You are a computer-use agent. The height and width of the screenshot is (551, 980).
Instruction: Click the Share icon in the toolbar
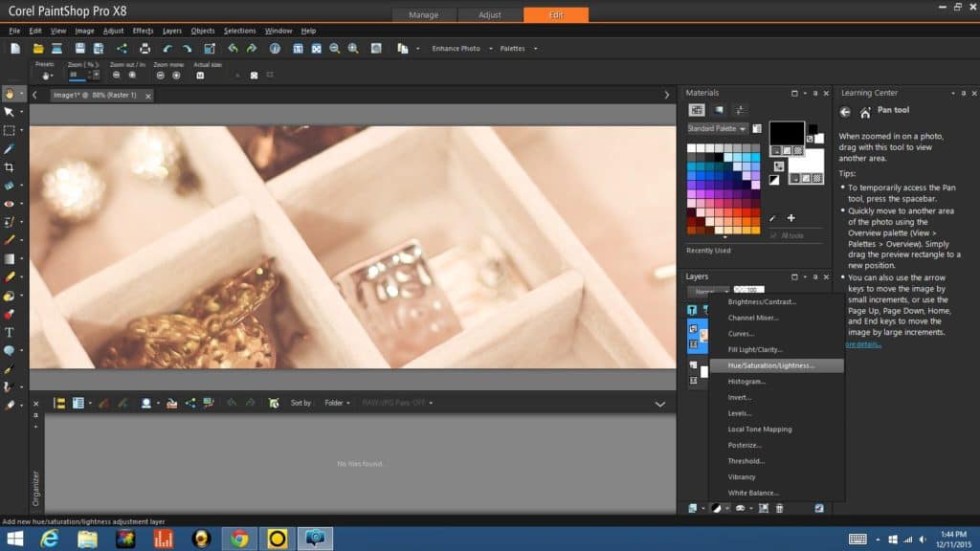[x=122, y=48]
